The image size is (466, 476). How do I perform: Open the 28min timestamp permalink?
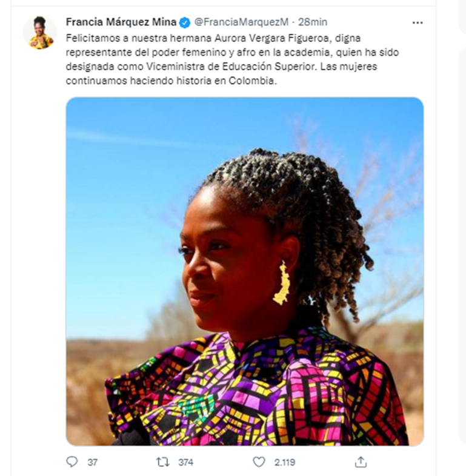tap(313, 22)
